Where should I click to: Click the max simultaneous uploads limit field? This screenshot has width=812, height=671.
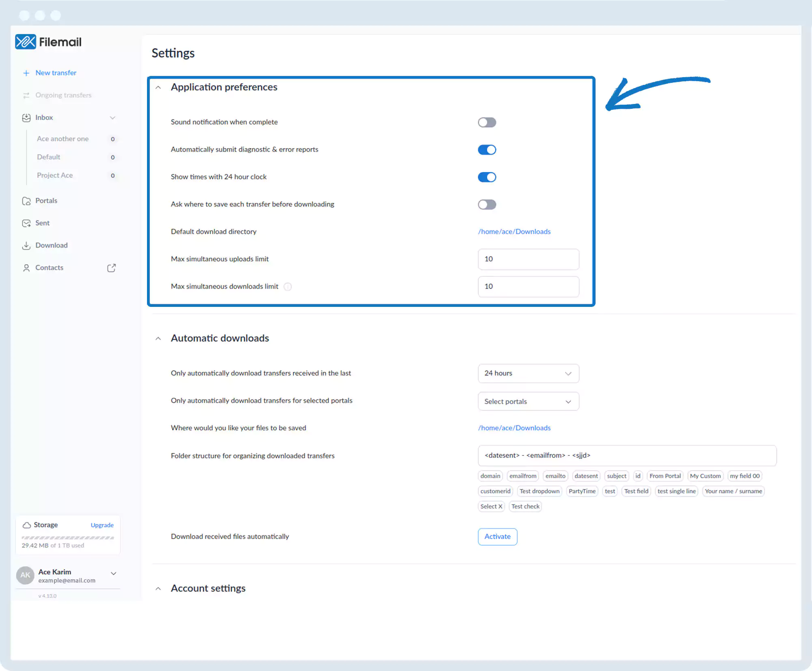click(528, 259)
